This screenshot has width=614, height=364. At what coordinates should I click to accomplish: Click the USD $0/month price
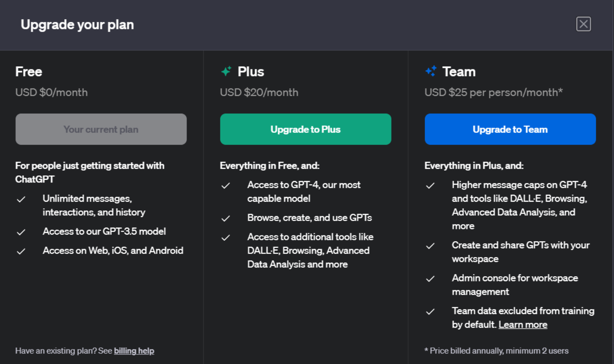(x=51, y=93)
